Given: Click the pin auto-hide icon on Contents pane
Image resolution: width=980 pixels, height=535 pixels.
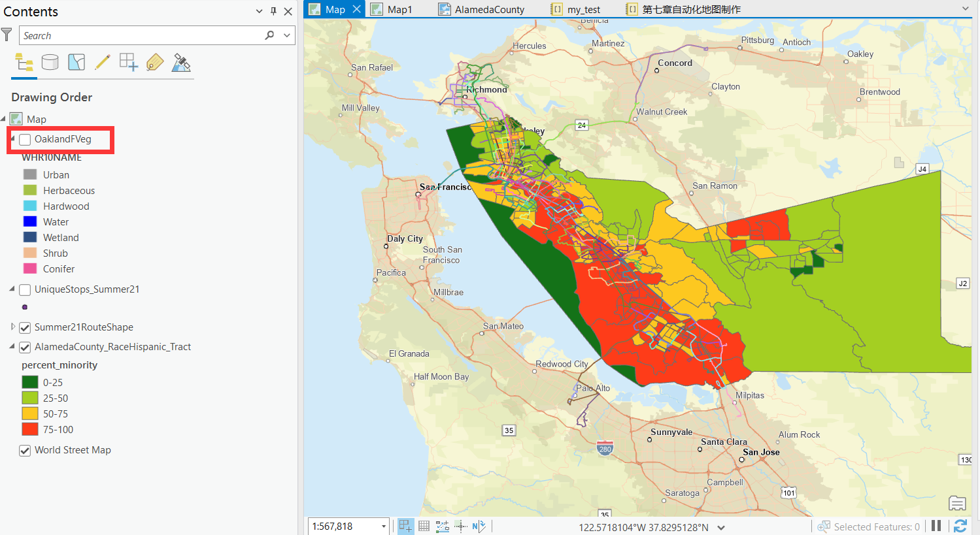Looking at the screenshot, I should tap(273, 11).
